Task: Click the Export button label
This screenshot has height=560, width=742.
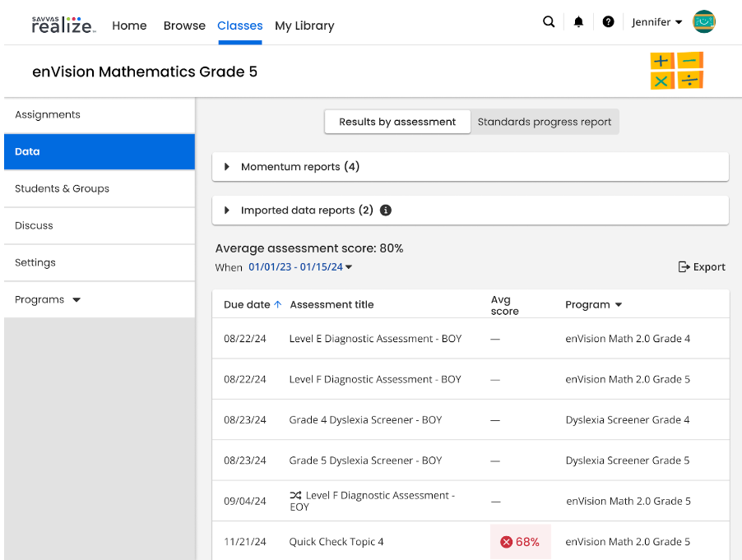Action: (x=709, y=266)
